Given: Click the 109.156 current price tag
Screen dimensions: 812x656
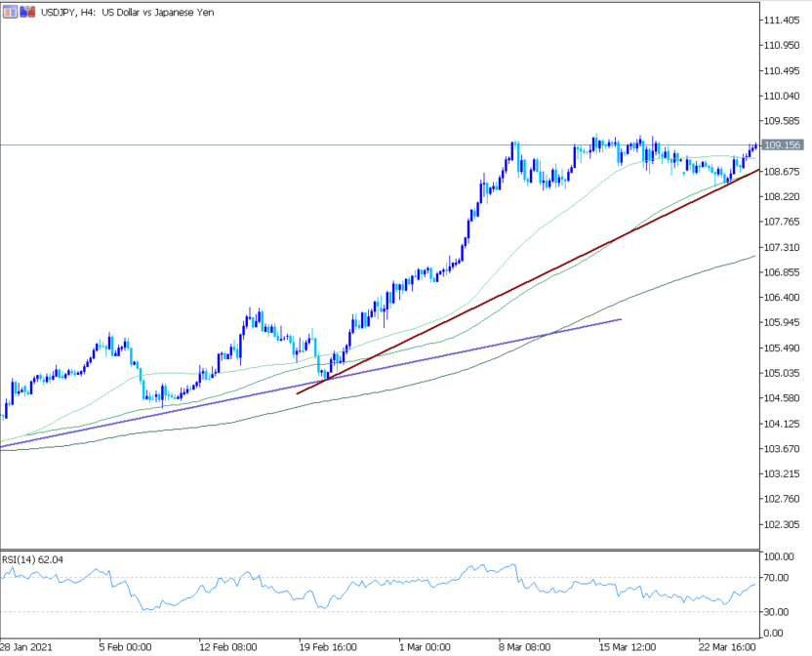Looking at the screenshot, I should click(x=781, y=144).
